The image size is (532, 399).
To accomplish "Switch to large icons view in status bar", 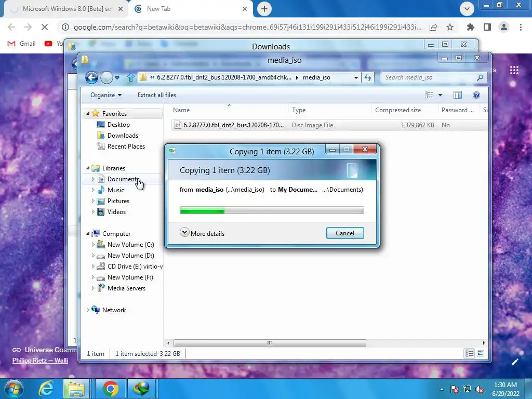I will (x=481, y=354).
